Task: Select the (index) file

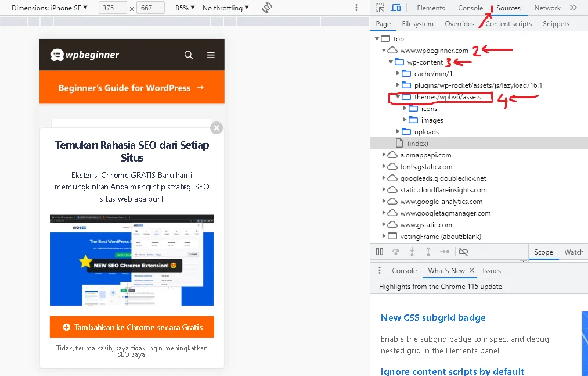Action: click(x=479, y=143)
